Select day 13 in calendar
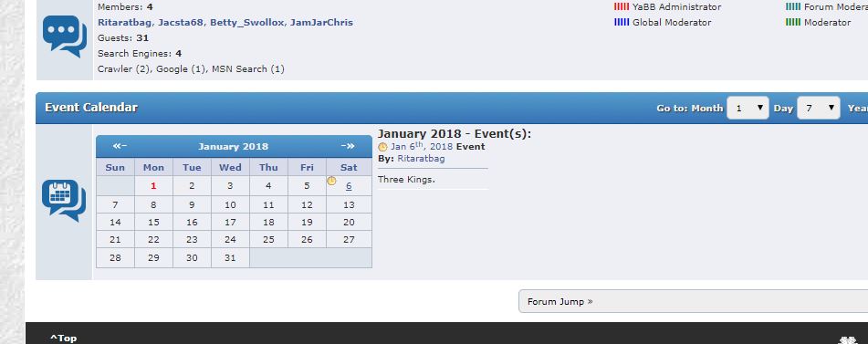The height and width of the screenshot is (344, 868). pyautogui.click(x=349, y=205)
